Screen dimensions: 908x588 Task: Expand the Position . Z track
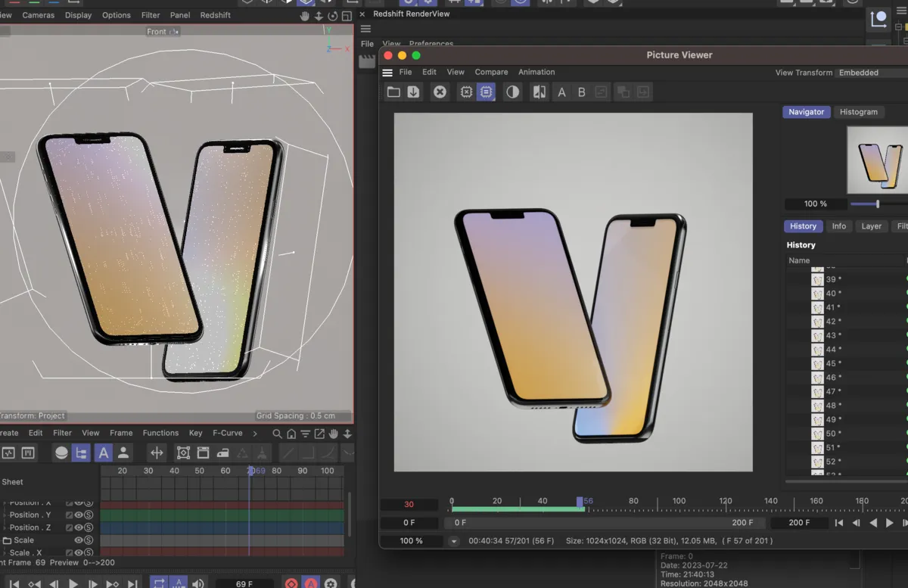(6, 527)
